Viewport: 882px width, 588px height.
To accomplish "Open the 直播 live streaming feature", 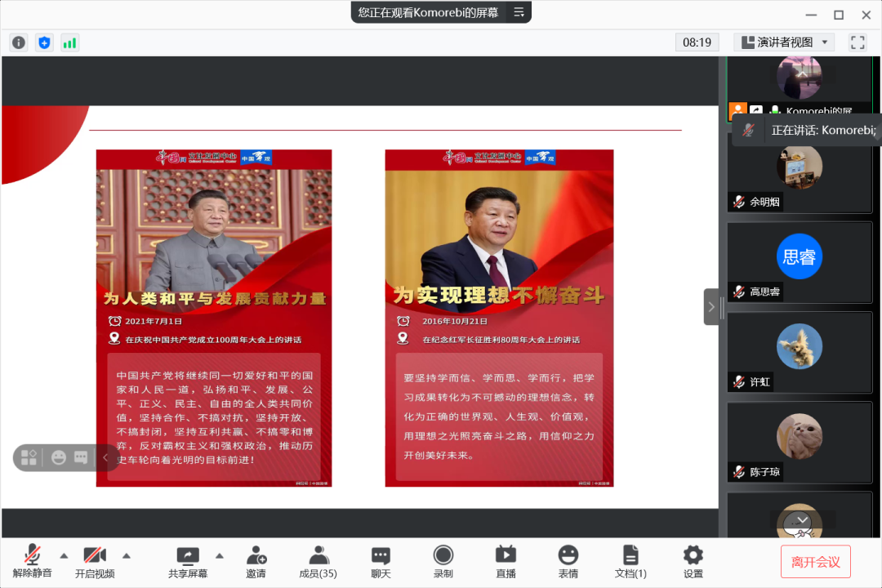I will [505, 561].
